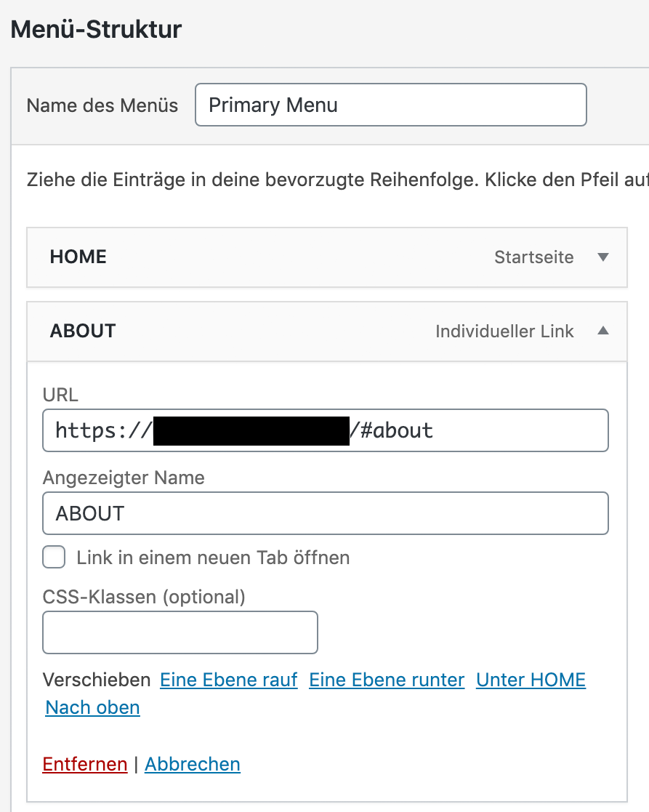
Task: Expand the HOME menu item arrow
Action: pyautogui.click(x=602, y=257)
